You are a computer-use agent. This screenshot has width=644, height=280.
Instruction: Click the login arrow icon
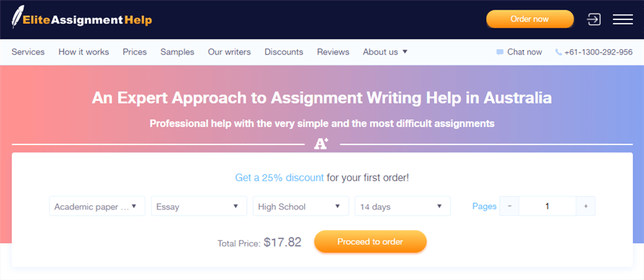[594, 19]
